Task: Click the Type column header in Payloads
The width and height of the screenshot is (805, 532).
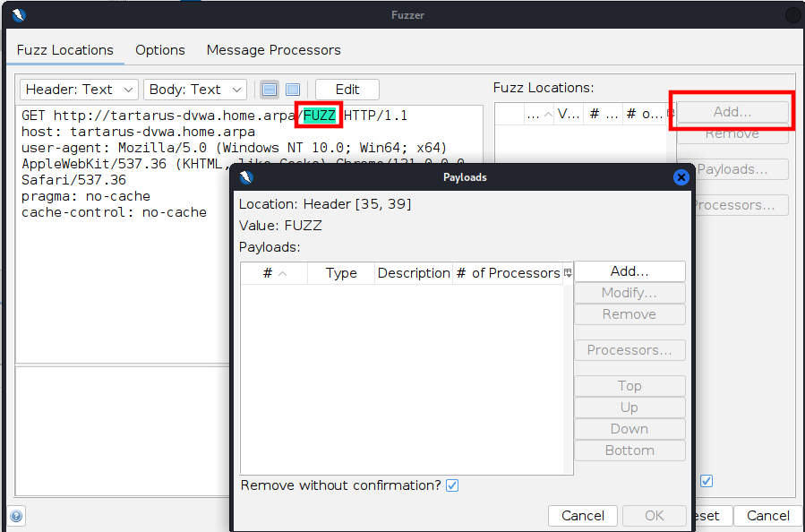Action: coord(341,273)
